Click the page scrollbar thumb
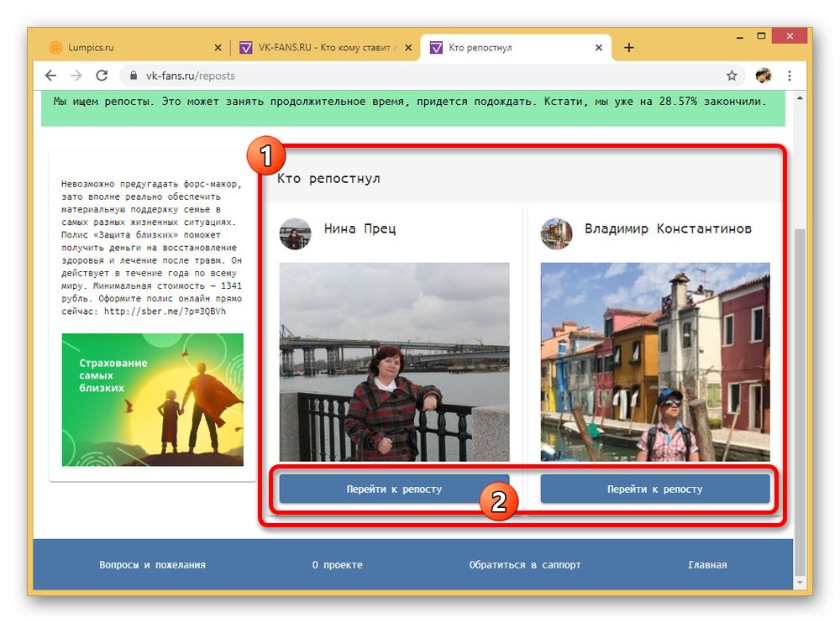The image size is (840, 623). 800,400
